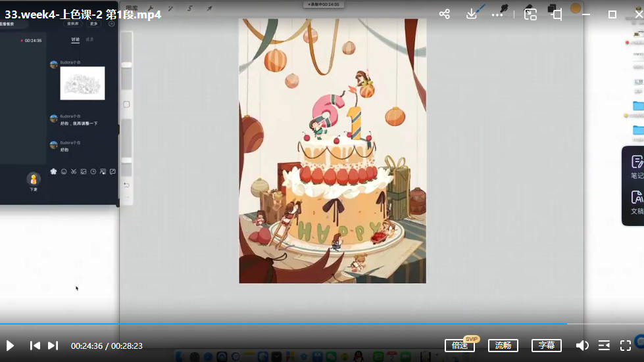
Task: Select the 讨论 discussion tab
Action: point(75,40)
